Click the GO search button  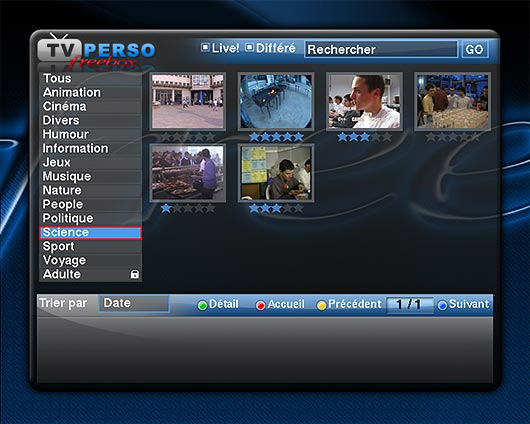point(475,50)
